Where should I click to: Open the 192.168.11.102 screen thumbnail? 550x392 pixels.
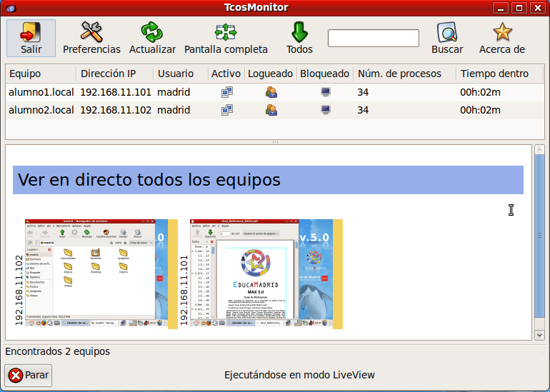tap(96, 273)
